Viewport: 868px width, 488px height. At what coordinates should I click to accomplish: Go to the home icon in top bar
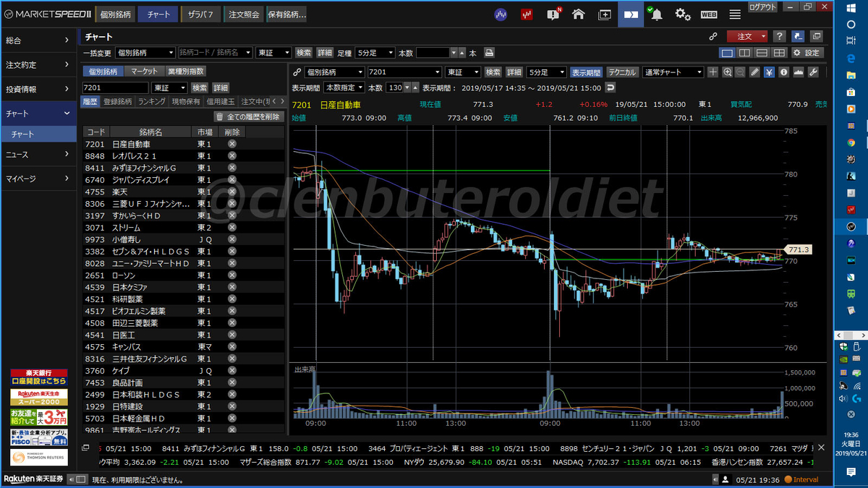[579, 14]
